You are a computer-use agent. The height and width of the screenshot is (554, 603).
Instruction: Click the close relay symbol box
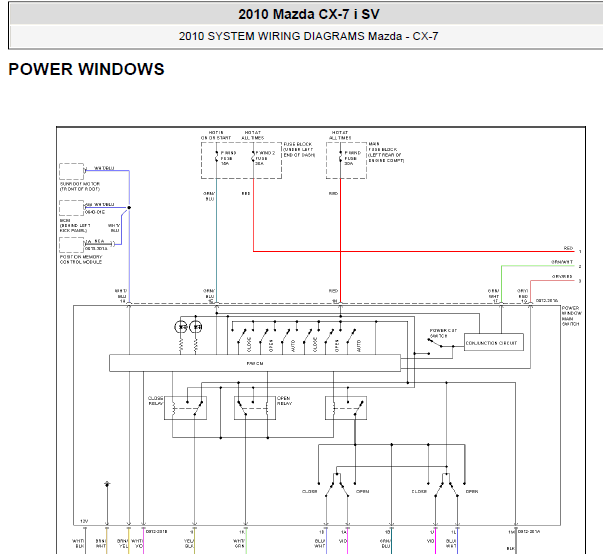pos(185,408)
